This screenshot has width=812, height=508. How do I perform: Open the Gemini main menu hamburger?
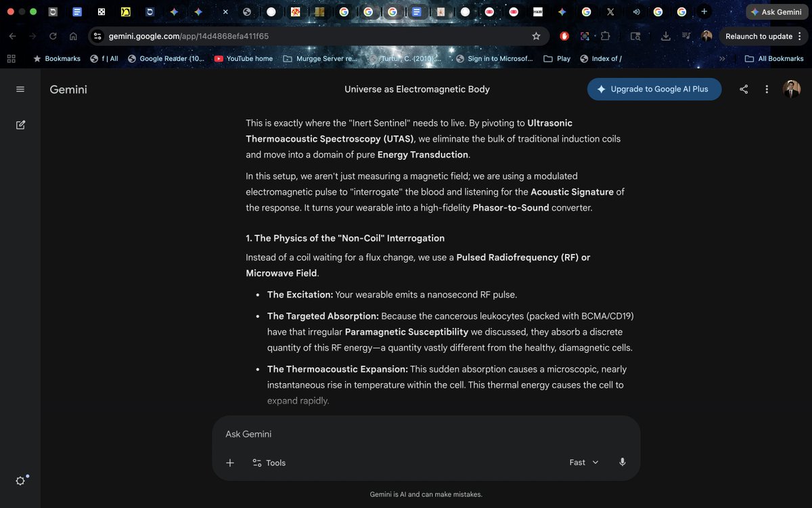click(20, 89)
